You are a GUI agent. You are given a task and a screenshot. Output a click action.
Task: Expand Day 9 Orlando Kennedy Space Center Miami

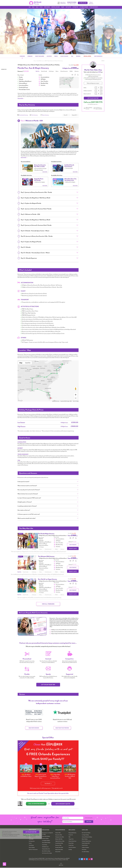[x=48, y=231]
